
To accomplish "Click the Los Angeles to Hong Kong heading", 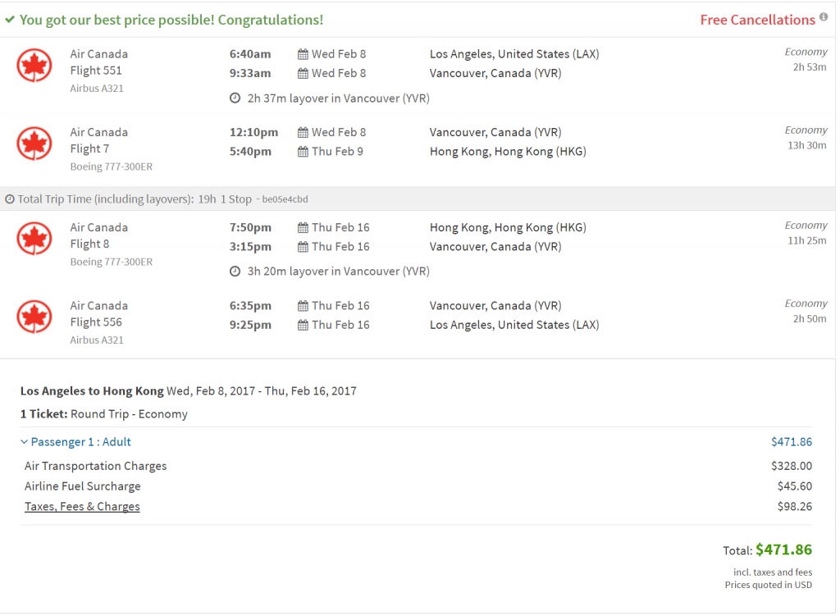I will point(92,391).
